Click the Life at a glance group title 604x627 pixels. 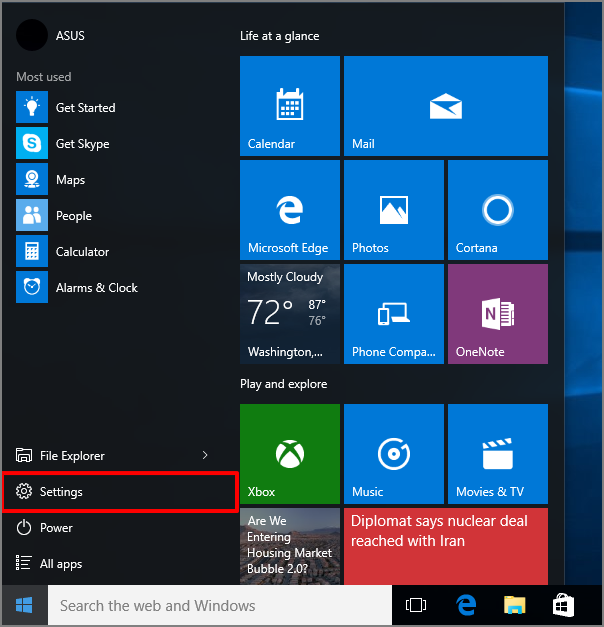click(280, 36)
